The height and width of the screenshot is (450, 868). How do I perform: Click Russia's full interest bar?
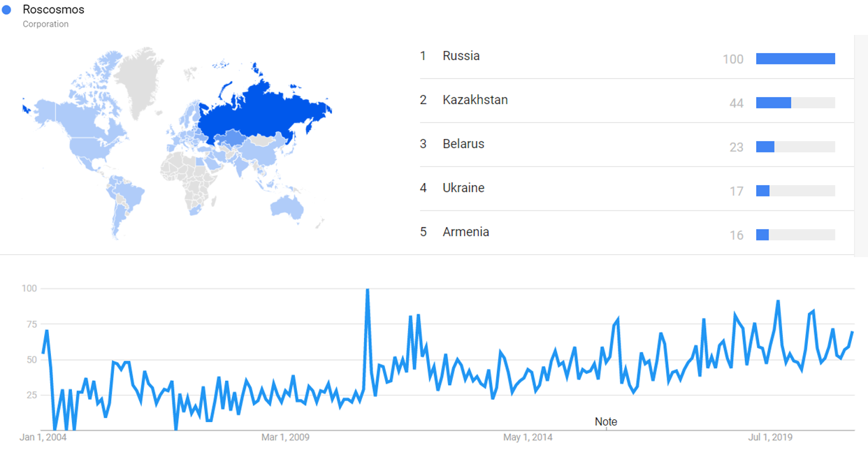[x=795, y=59]
